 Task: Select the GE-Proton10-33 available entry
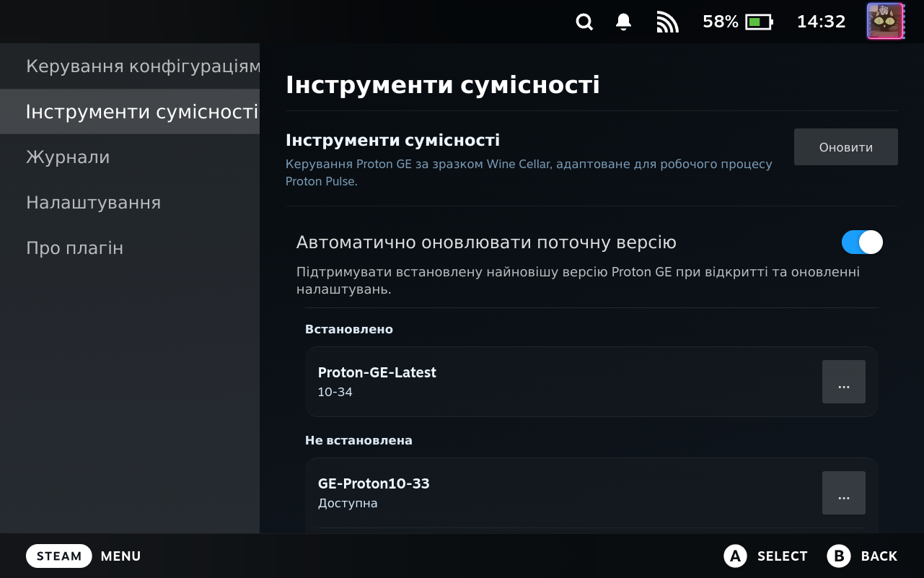591,493
